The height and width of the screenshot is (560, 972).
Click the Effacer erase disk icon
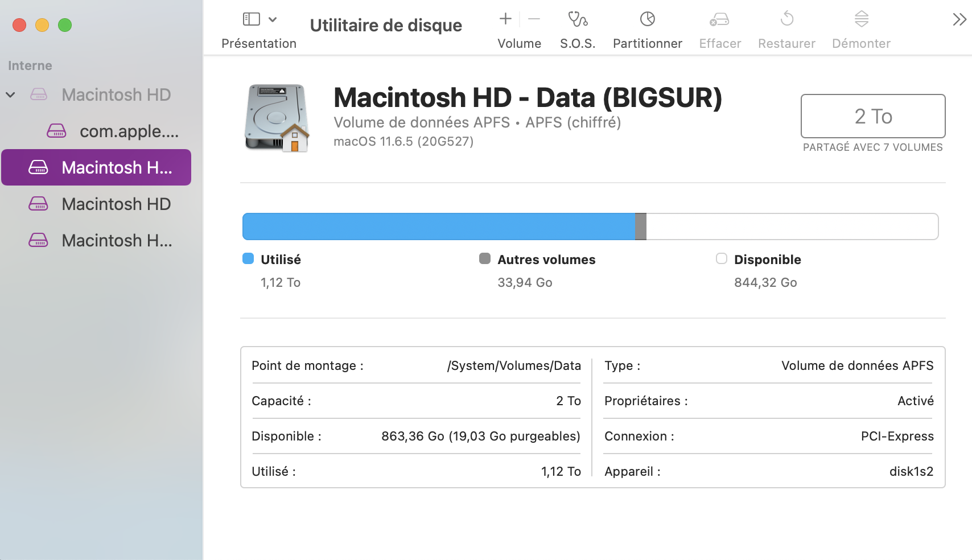click(720, 20)
